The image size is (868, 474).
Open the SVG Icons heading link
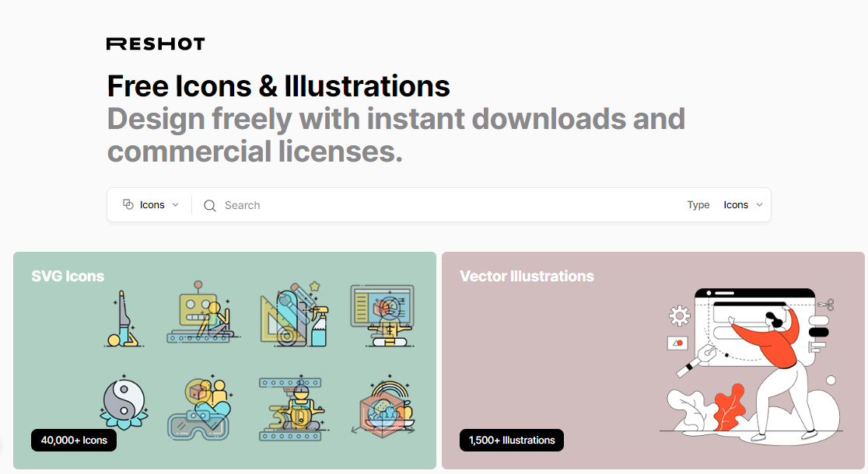pos(68,276)
